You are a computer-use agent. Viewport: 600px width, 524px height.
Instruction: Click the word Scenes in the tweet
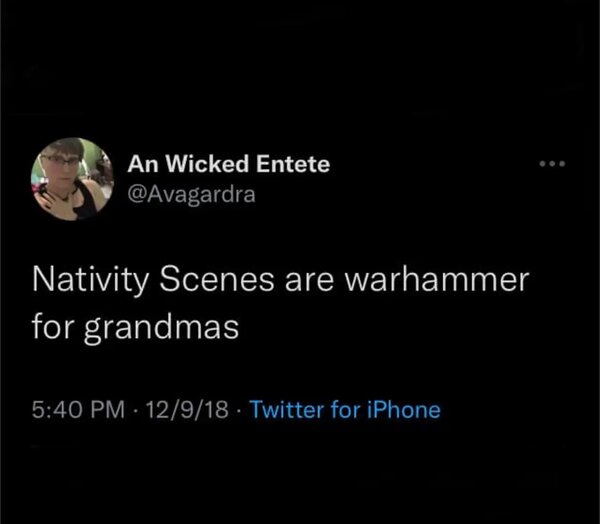tap(217, 279)
